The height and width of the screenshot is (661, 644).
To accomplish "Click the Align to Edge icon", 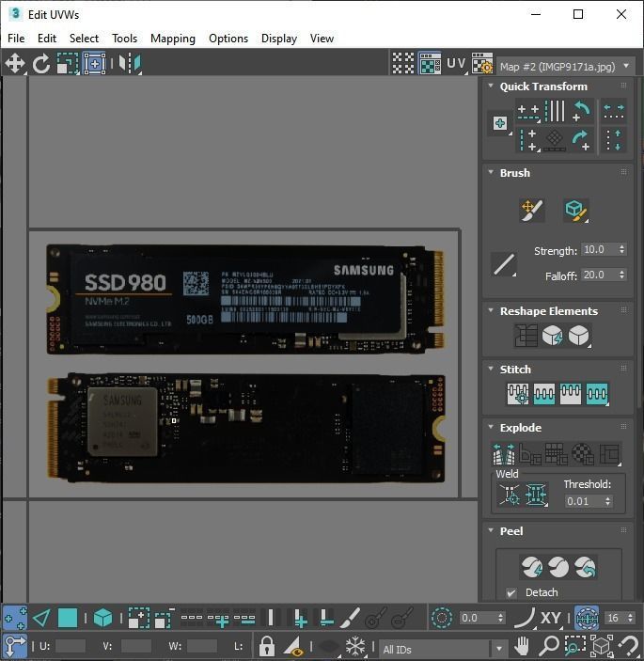I will point(555,140).
